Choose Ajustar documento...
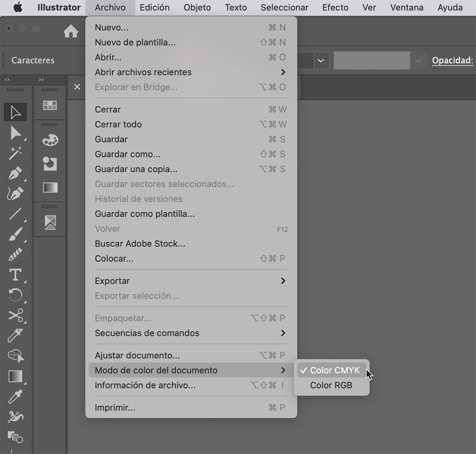Screen dimensions: 476x454 pos(191,355)
